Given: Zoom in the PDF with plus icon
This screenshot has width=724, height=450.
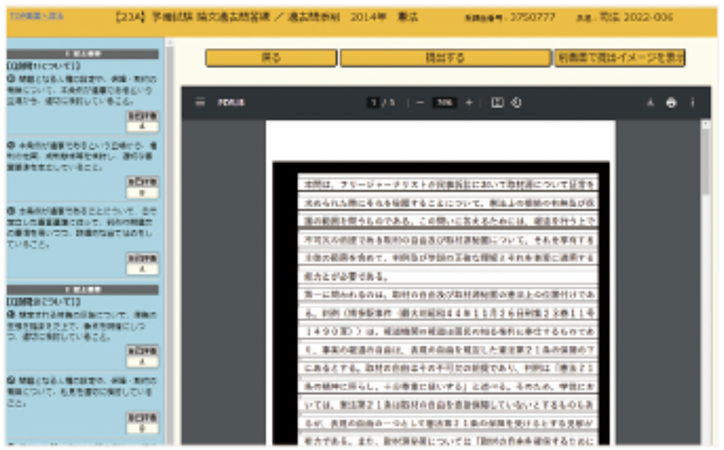Looking at the screenshot, I should tap(469, 102).
